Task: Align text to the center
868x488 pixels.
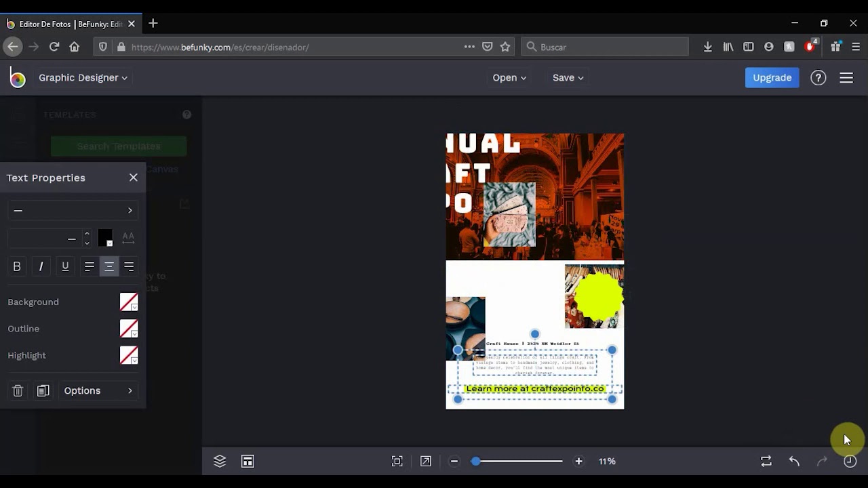Action: pos(108,266)
